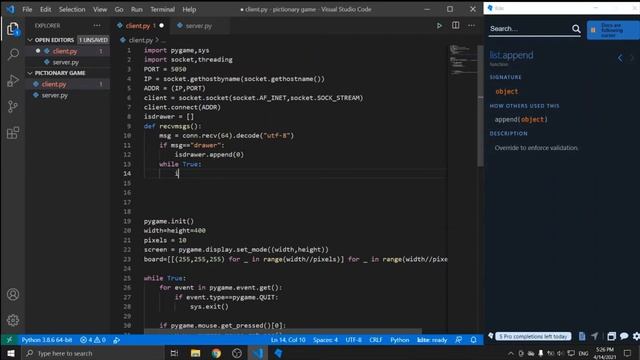
Task: Go to line via Ln 14, Col 10
Action: (x=288, y=340)
